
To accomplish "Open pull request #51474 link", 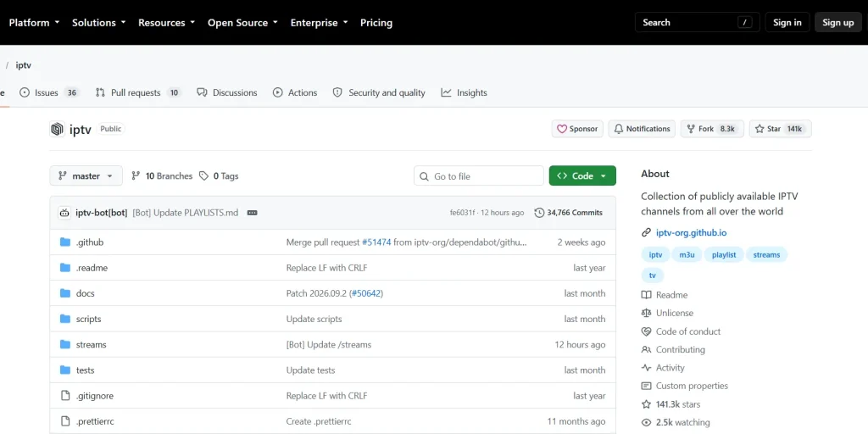I will point(376,242).
